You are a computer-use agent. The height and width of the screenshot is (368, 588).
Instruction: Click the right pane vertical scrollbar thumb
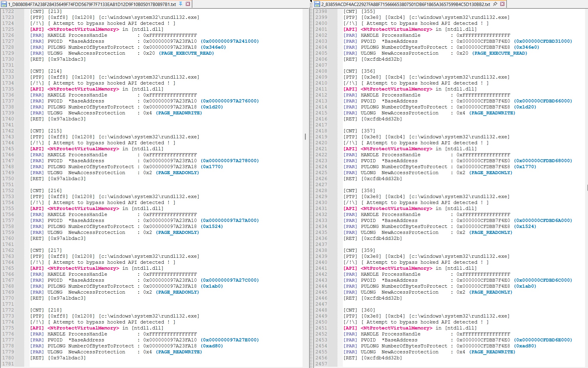(587, 188)
